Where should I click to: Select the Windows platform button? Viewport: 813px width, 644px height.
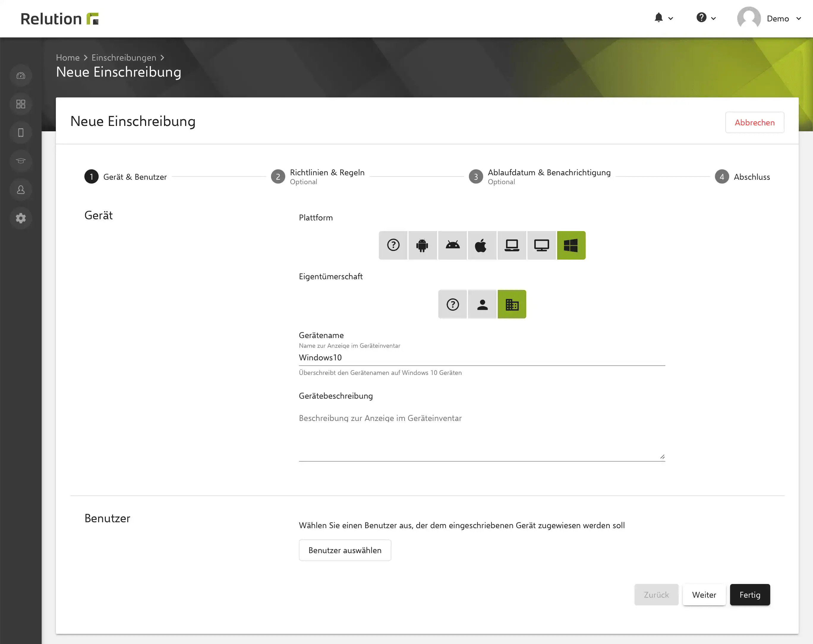point(571,245)
